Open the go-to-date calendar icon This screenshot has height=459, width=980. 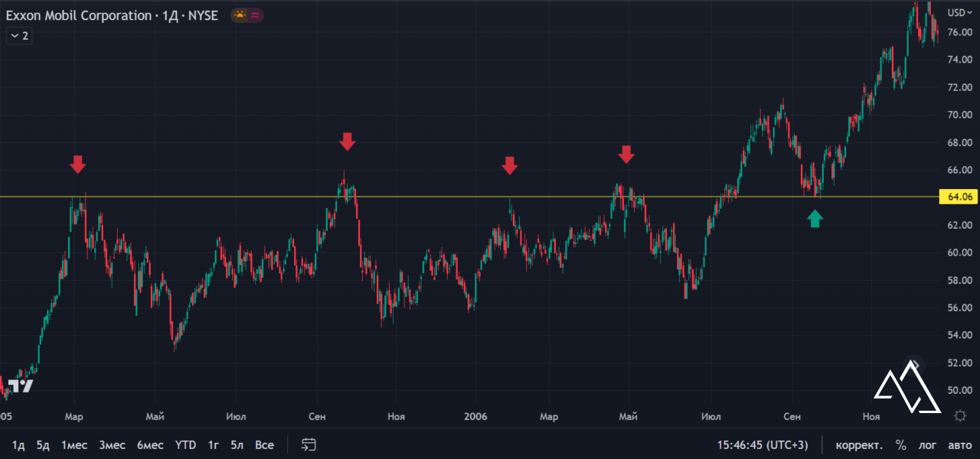pos(309,444)
